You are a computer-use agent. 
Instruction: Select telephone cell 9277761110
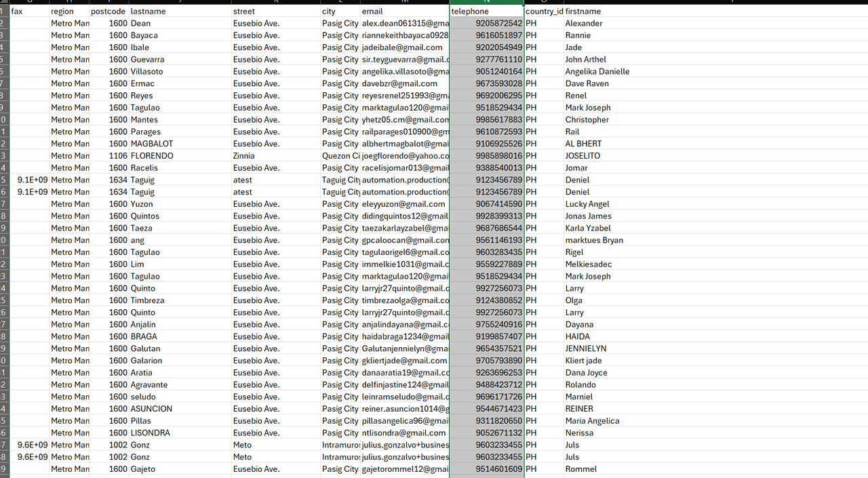click(487, 60)
